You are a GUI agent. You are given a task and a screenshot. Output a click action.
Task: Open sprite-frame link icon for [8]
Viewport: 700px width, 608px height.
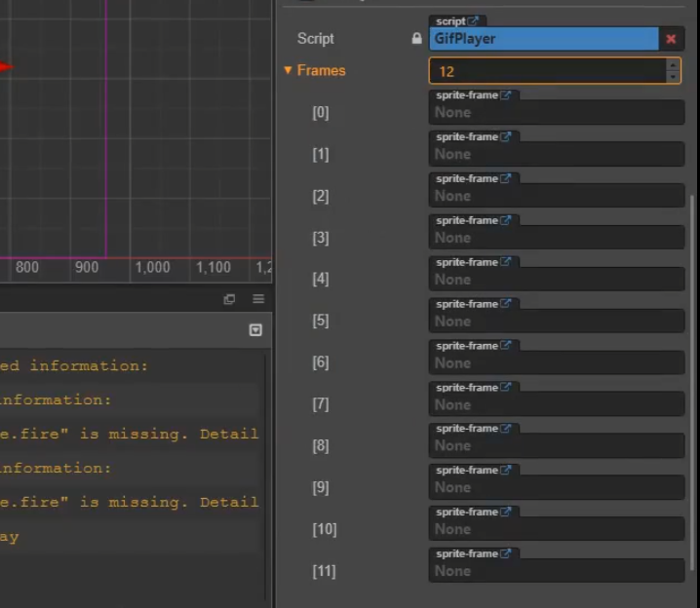[505, 429]
